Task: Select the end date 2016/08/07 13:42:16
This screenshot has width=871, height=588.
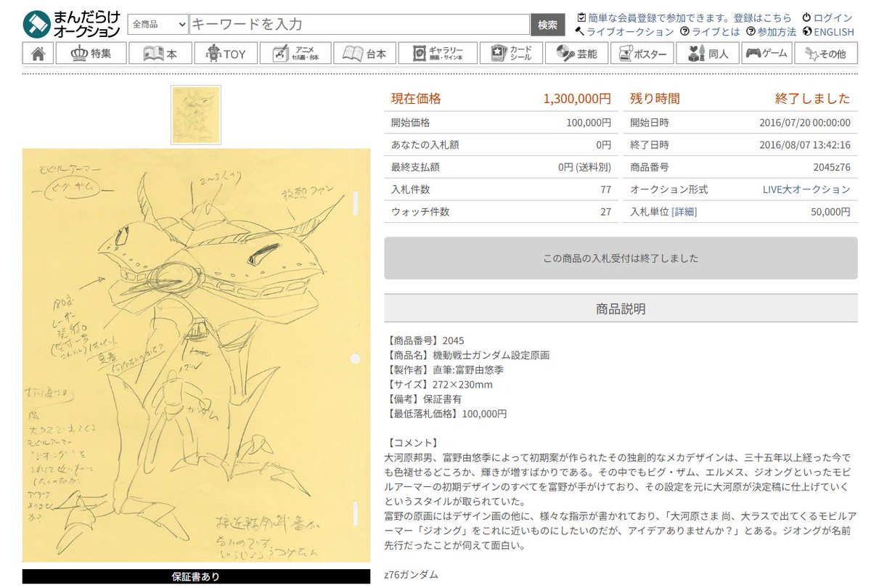Action: coord(806,144)
